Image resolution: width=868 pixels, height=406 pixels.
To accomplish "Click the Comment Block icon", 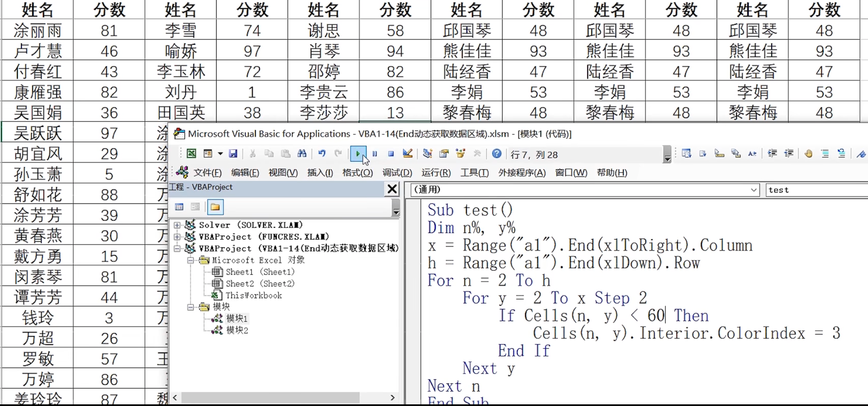I will point(825,153).
